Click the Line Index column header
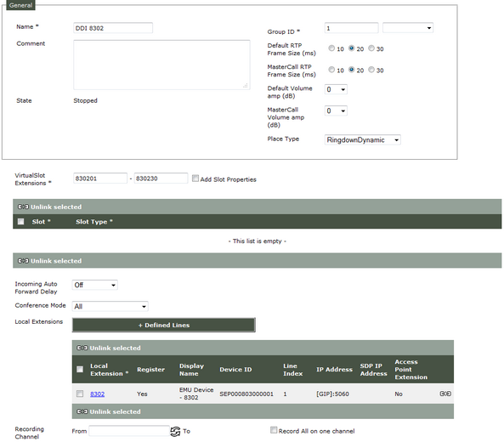The image size is (504, 442). tap(293, 370)
